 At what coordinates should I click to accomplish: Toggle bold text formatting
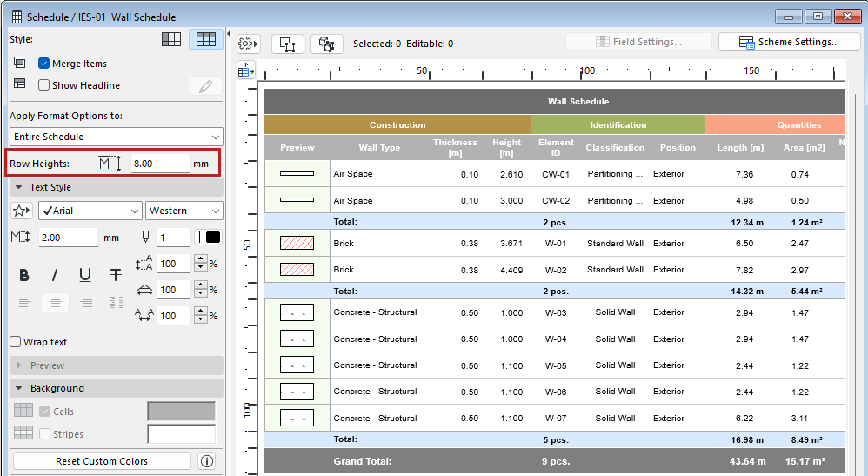point(24,275)
